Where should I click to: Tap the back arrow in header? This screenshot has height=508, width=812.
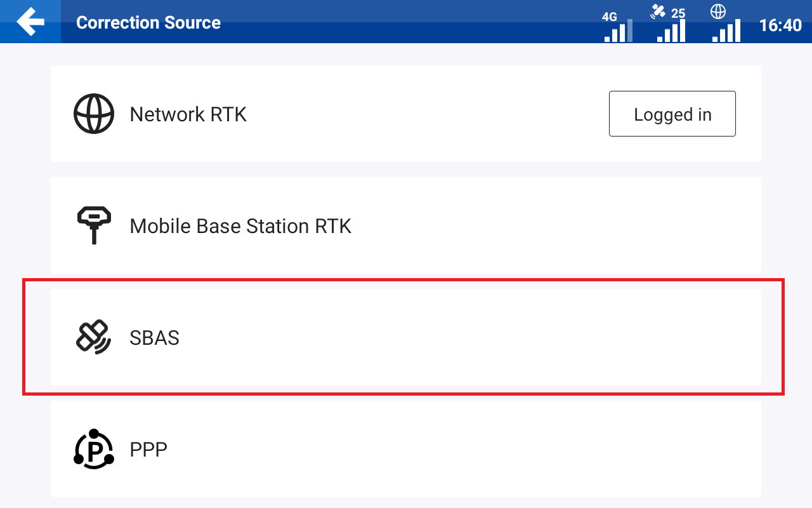[x=30, y=22]
